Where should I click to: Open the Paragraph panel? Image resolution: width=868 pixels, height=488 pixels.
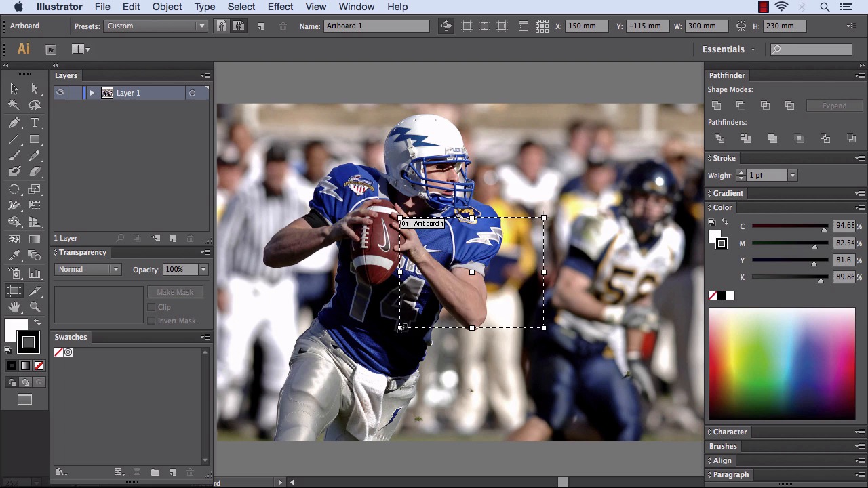[731, 474]
